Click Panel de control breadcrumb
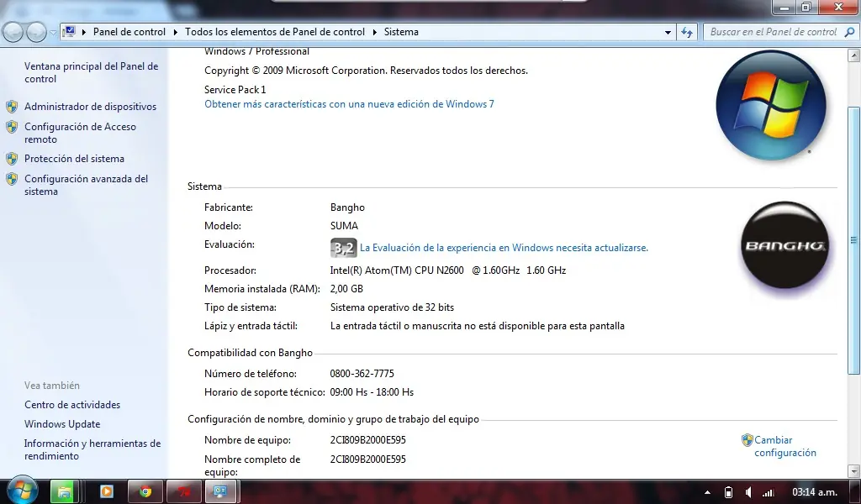This screenshot has width=861, height=504. [129, 32]
